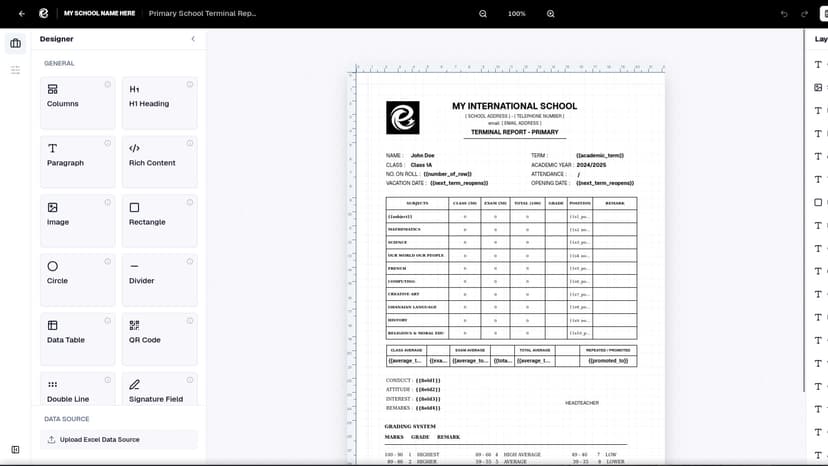
Task: Select the MATHEMATICS row in subjects table
Action: [511, 229]
